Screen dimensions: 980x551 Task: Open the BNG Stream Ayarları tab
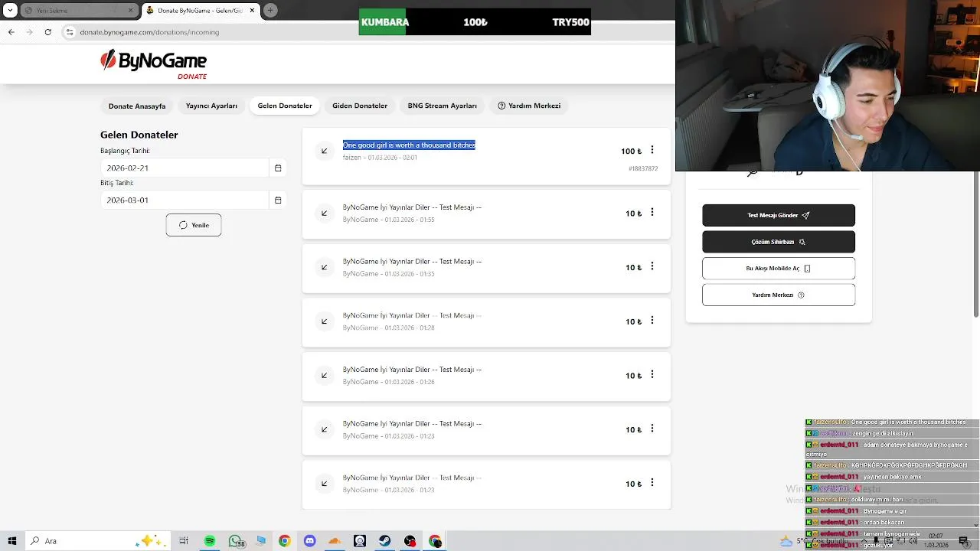tap(442, 106)
